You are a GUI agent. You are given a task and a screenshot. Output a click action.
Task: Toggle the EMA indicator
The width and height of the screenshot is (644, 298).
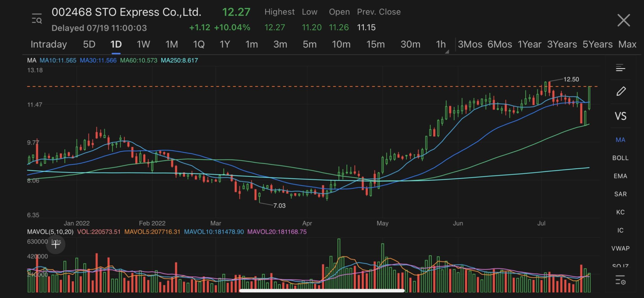[x=620, y=176]
